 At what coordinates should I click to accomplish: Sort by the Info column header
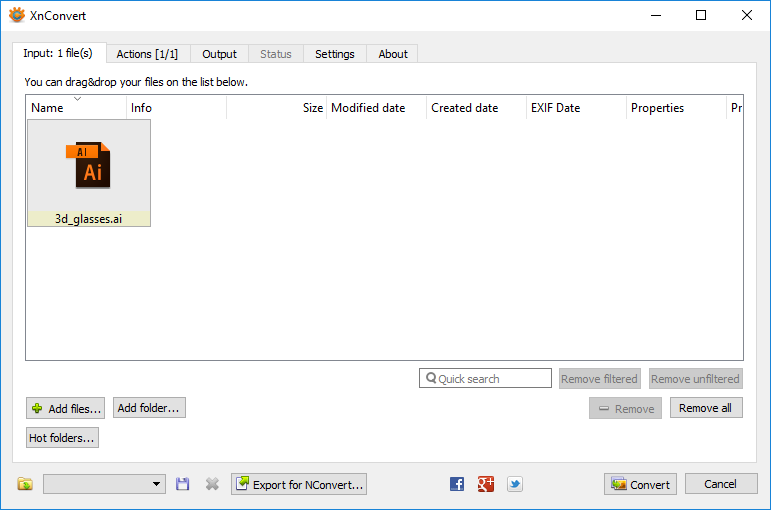[x=177, y=108]
